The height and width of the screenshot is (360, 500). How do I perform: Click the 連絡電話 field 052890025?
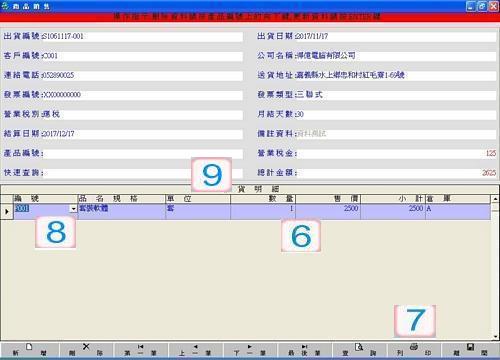(x=142, y=75)
